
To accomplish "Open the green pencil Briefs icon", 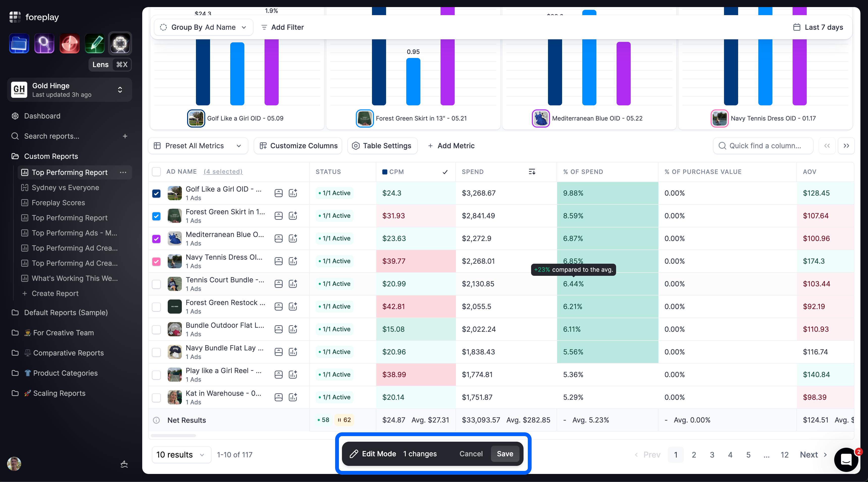I will coord(95,43).
